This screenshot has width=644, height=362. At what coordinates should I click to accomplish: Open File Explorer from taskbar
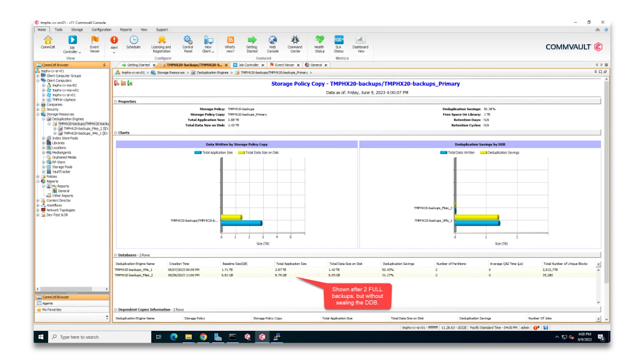point(188,337)
